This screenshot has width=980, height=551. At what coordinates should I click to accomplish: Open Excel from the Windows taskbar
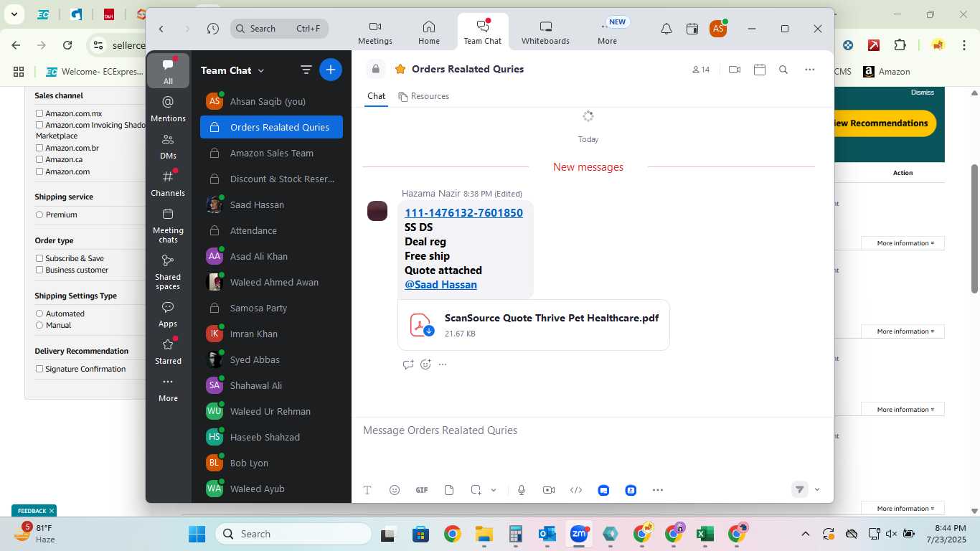pos(705,534)
